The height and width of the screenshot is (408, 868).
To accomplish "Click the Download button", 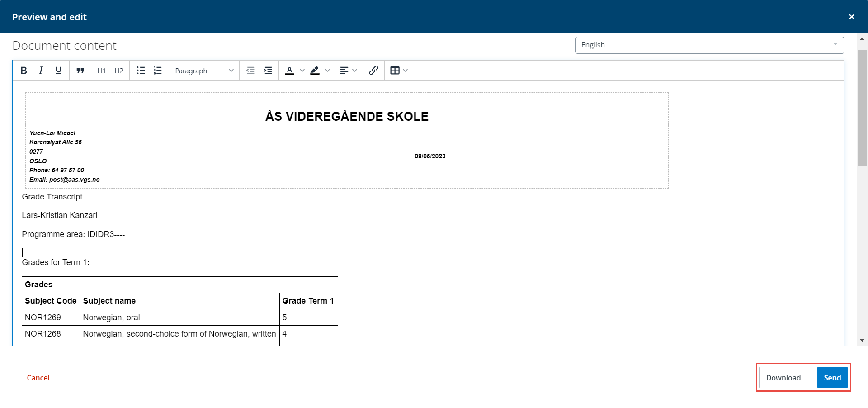I will point(783,378).
